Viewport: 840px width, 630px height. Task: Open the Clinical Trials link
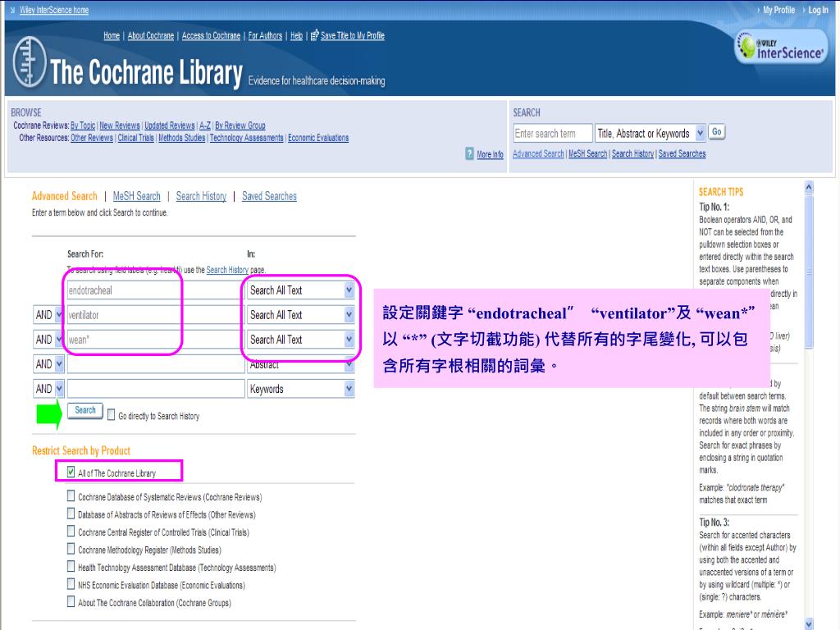[x=135, y=138]
